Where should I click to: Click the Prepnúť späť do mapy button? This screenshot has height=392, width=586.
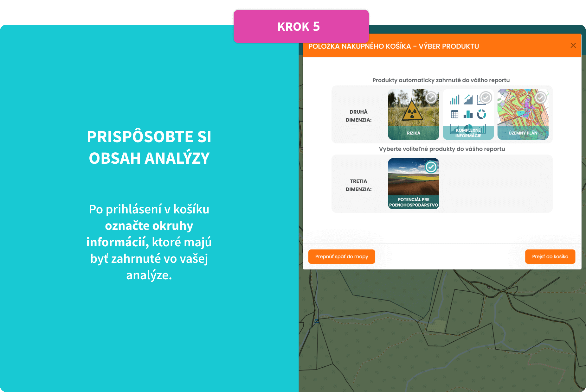(x=341, y=256)
